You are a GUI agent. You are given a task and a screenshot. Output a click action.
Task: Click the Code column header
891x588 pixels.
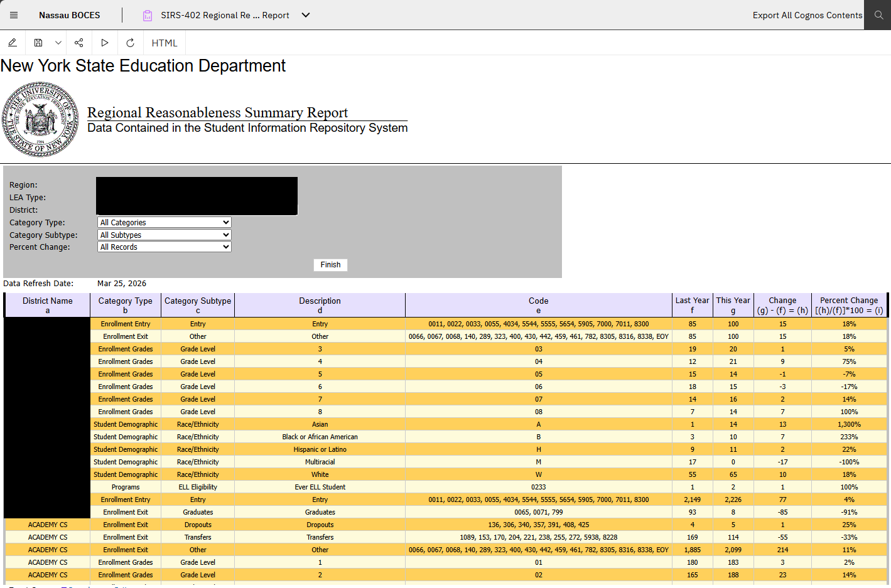click(539, 305)
